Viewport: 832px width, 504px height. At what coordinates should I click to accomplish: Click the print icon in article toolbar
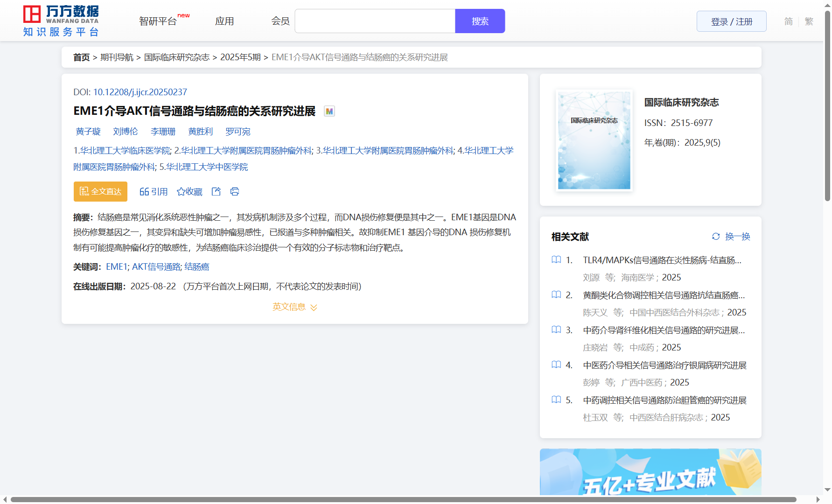(235, 191)
